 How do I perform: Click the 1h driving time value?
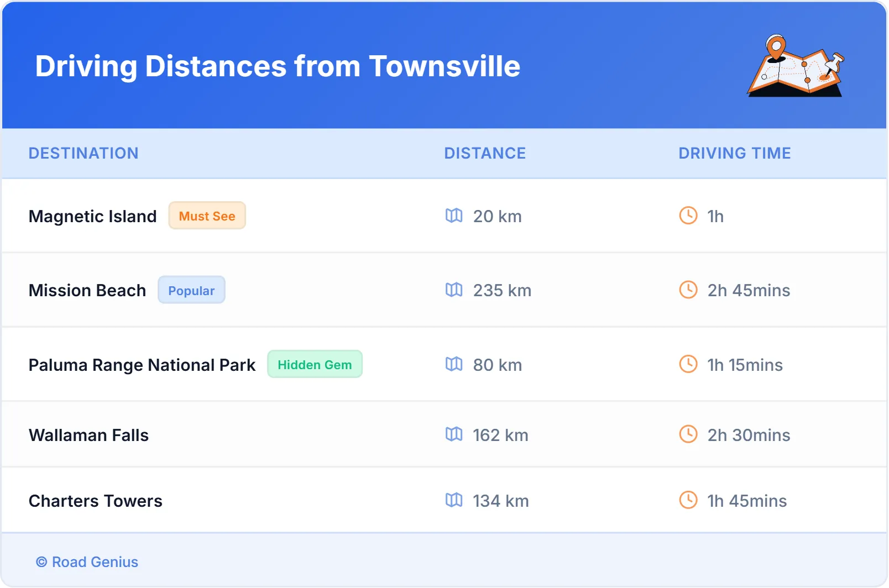(715, 216)
